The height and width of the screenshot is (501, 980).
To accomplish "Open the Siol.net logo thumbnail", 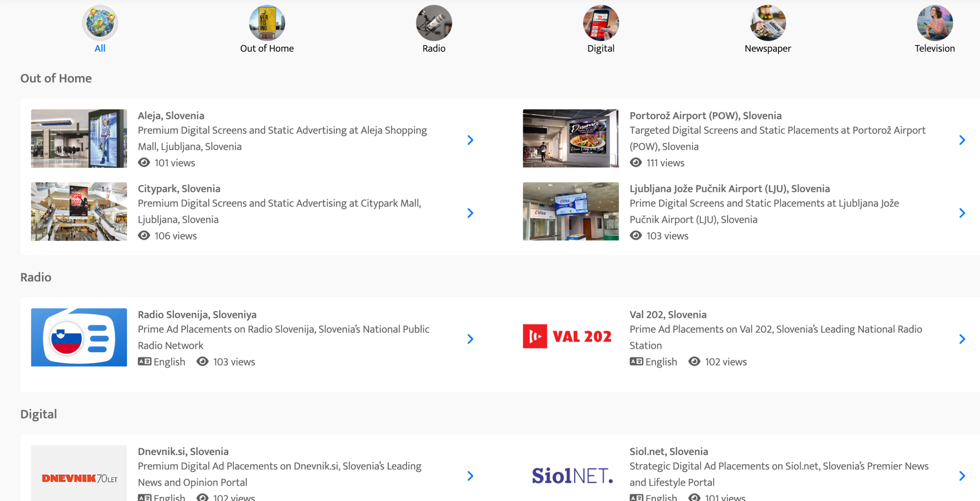I will point(571,473).
